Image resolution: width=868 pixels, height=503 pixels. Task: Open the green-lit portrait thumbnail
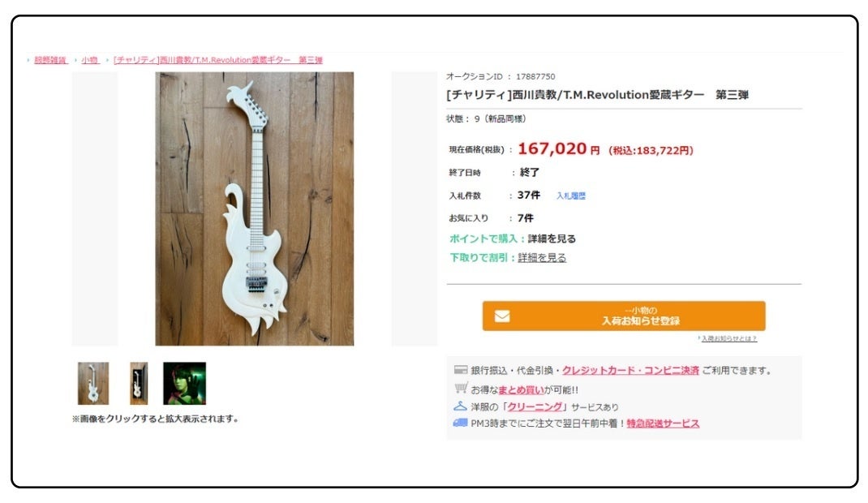pos(184,384)
